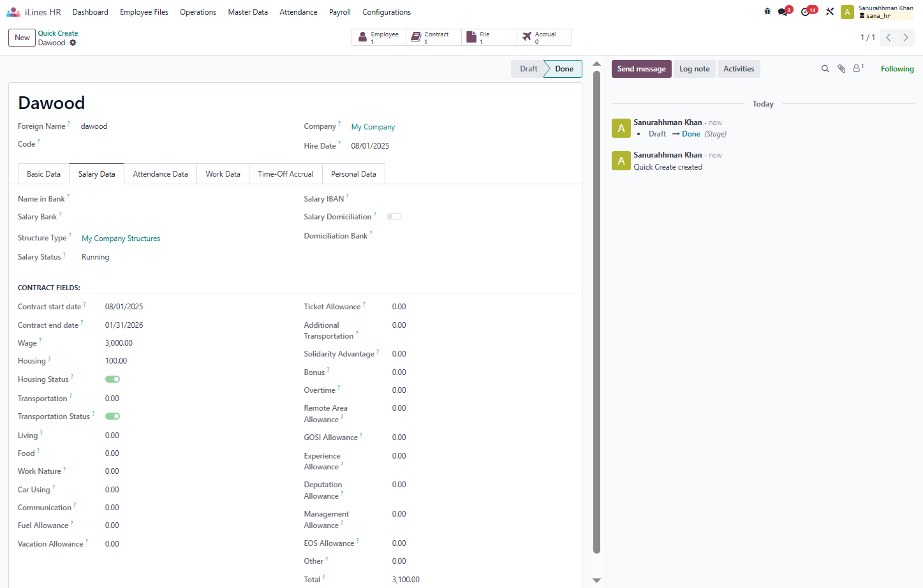Toggle the Housing Status switch
The image size is (923, 588).
click(113, 379)
